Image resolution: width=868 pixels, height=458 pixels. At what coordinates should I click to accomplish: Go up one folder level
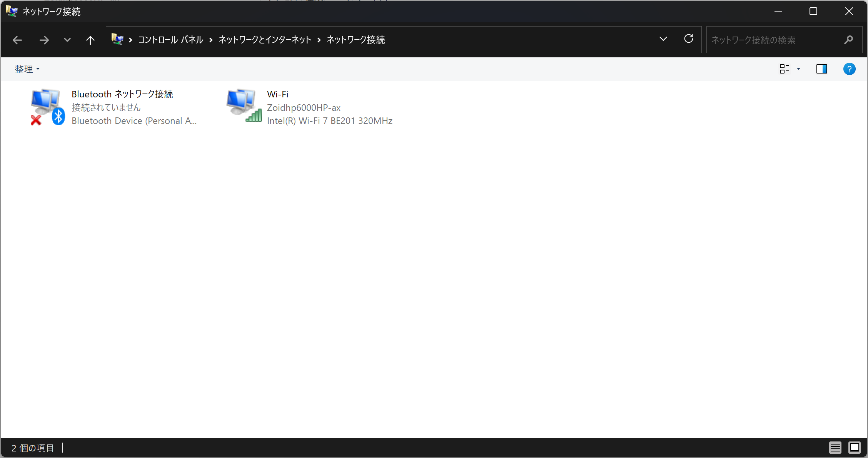[x=90, y=40]
